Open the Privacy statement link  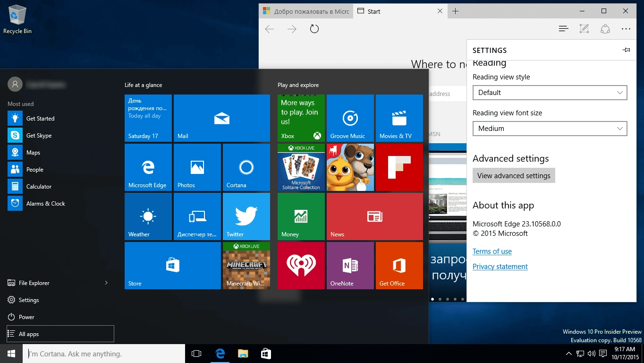click(x=500, y=267)
